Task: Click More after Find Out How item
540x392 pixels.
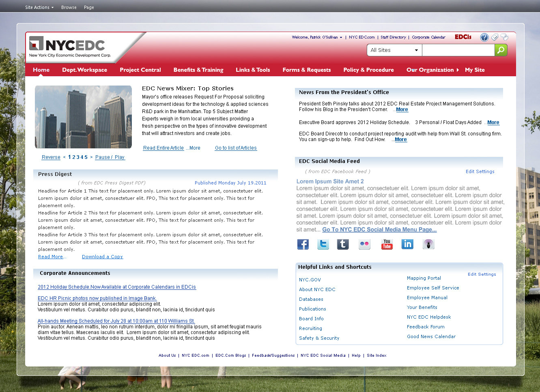Action: pos(400,139)
